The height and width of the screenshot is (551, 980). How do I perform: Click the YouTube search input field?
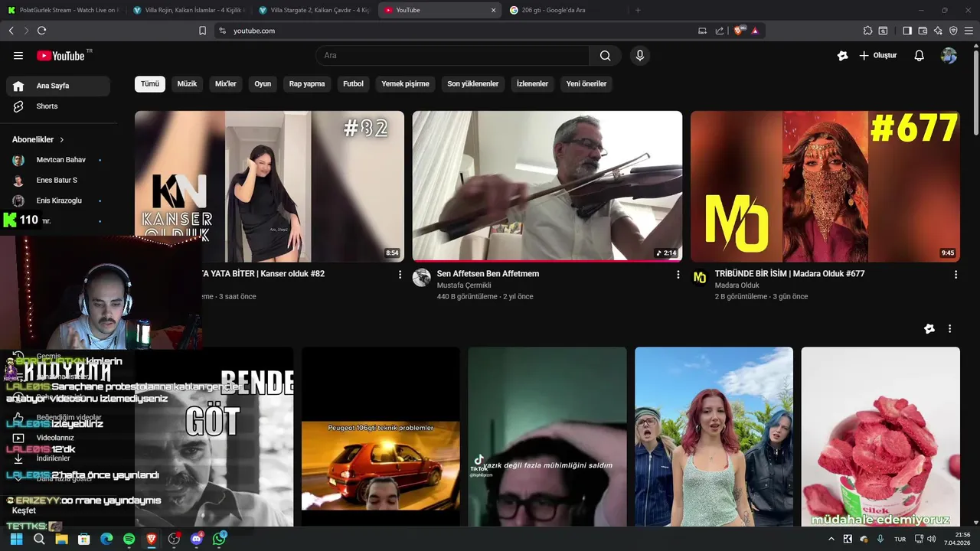(452, 55)
